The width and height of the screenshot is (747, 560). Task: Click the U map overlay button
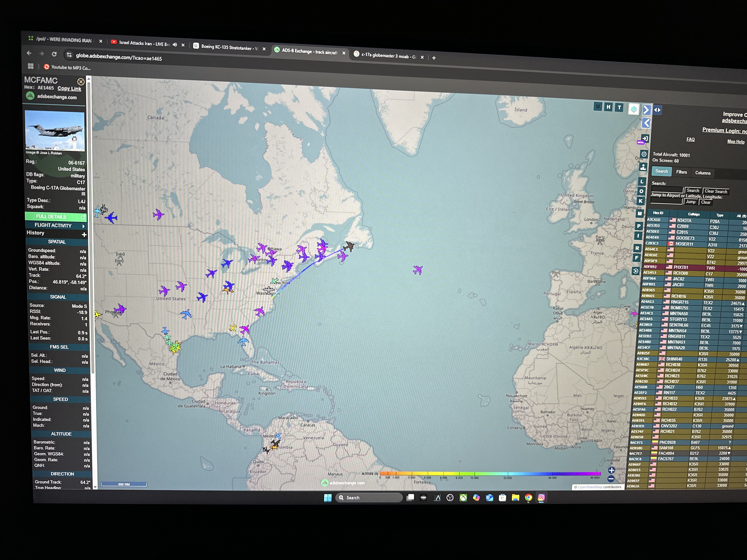598,107
